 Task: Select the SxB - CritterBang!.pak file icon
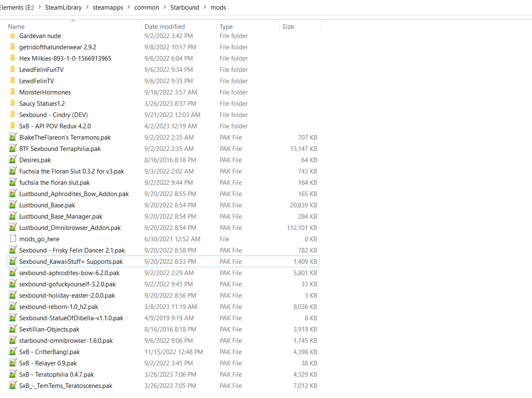pyautogui.click(x=13, y=352)
